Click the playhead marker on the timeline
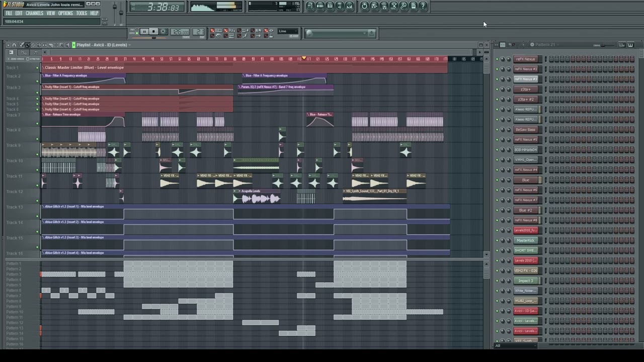This screenshot has width=644, height=362. [304, 59]
